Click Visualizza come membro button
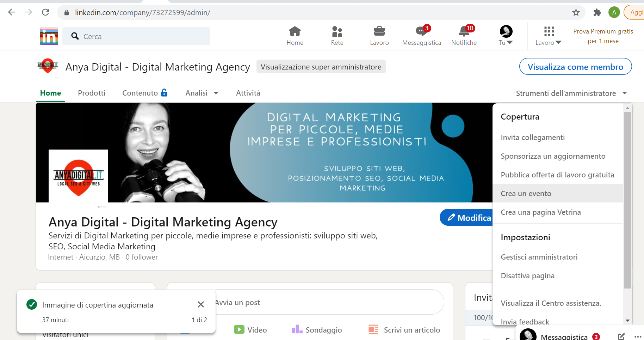Screen dimensions: 644x340 coord(575,67)
